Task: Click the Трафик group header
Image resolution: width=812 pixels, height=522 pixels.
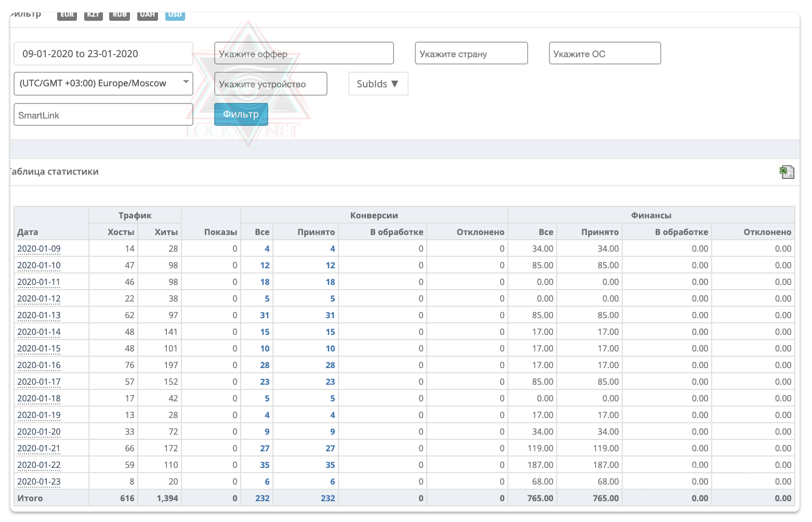Action: pos(135,215)
